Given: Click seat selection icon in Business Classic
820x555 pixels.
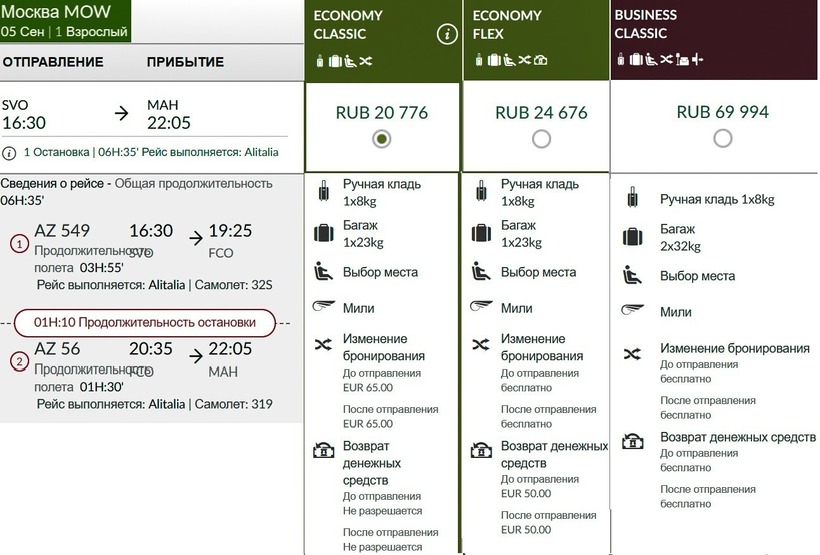Looking at the screenshot, I should [x=632, y=275].
